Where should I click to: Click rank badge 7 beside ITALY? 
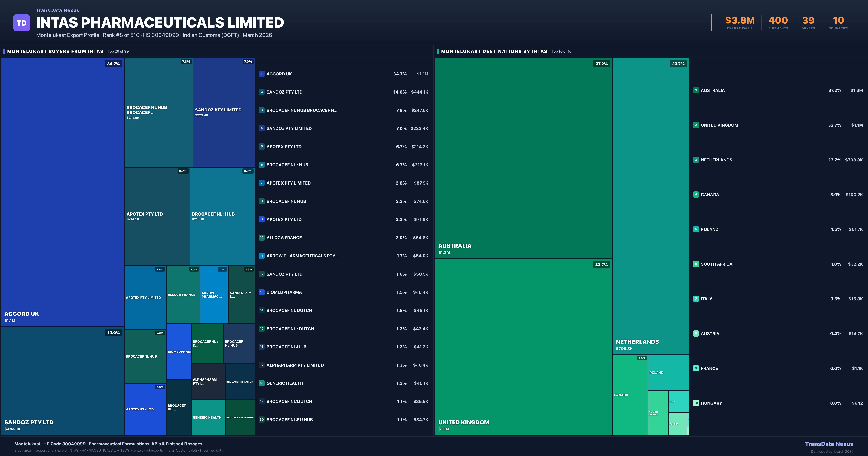(x=696, y=299)
